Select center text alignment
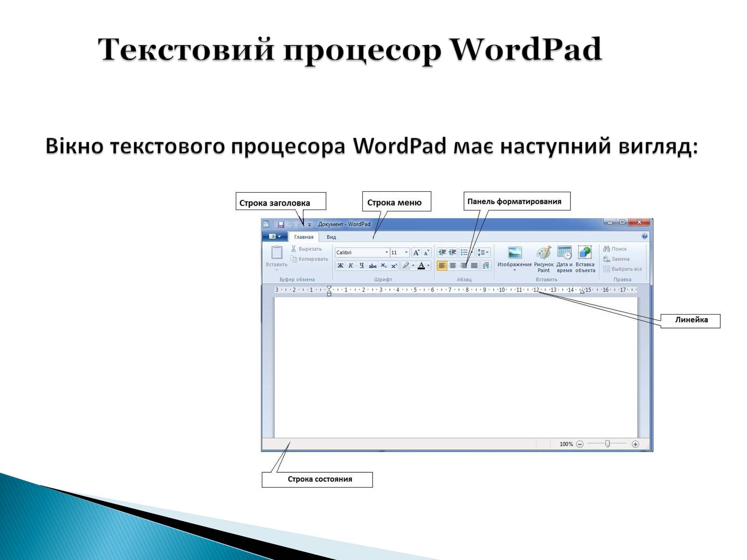Viewport: 747px width, 560px height. [x=453, y=266]
